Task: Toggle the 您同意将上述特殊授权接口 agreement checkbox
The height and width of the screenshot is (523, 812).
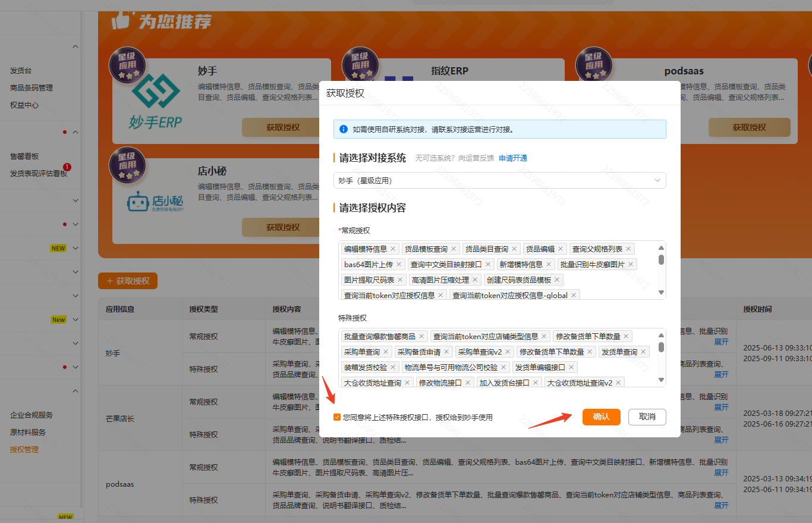Action: click(337, 417)
